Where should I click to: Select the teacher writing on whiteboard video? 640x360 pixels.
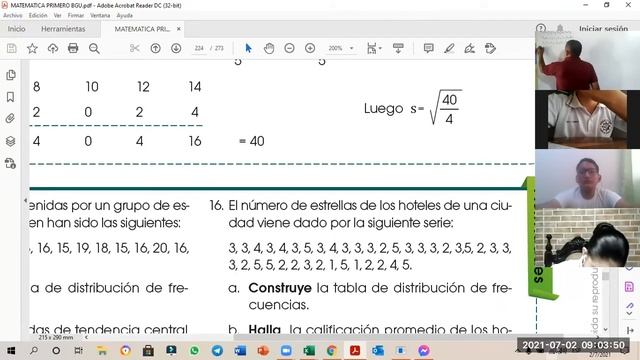click(587, 60)
